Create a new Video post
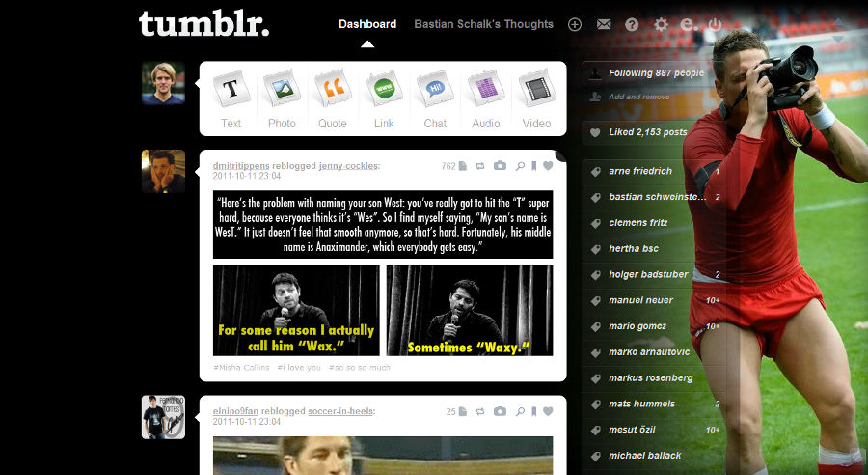Screen dimensions: 868x475 point(536,99)
